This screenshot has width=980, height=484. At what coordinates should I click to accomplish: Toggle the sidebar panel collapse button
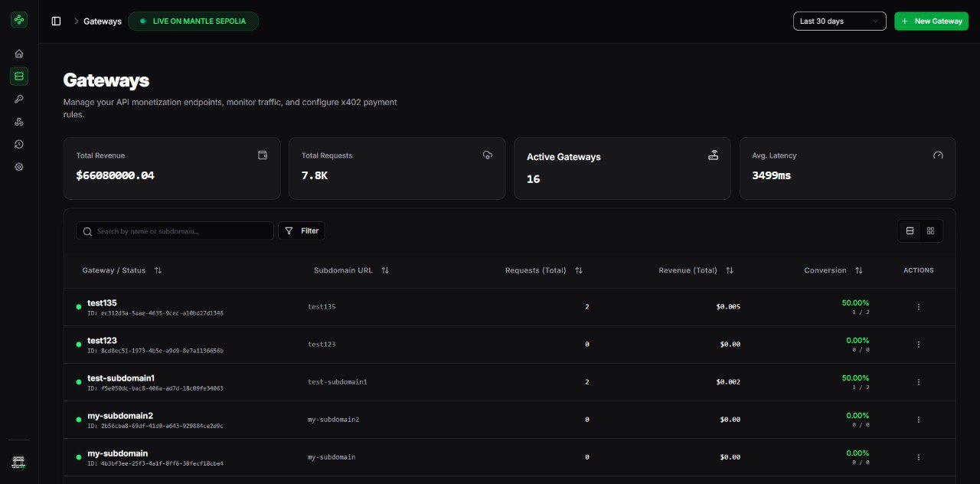pos(56,21)
